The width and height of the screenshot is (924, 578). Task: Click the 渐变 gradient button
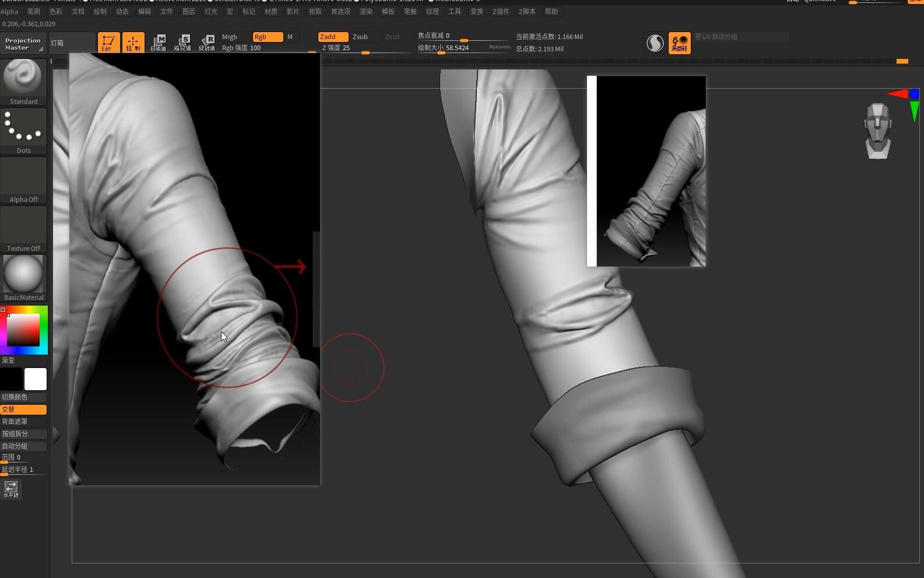click(23, 360)
